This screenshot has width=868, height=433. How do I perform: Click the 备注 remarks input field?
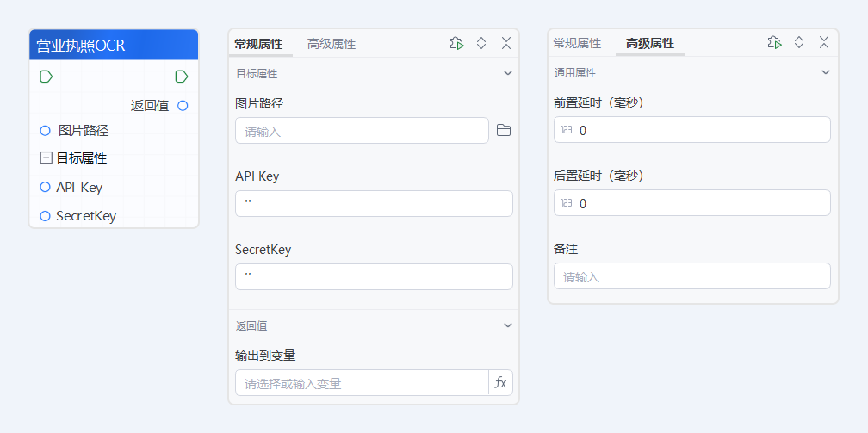[x=692, y=276]
